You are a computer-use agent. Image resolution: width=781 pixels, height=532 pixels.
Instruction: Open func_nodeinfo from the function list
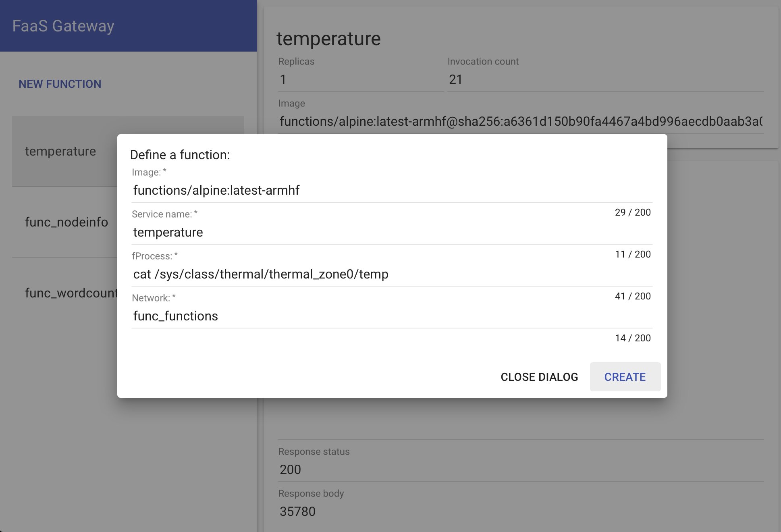66,222
